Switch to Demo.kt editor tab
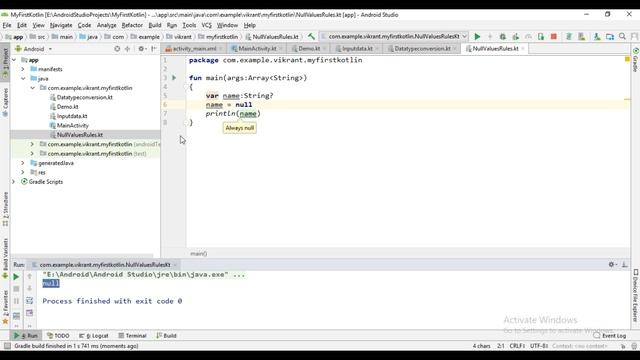 309,49
